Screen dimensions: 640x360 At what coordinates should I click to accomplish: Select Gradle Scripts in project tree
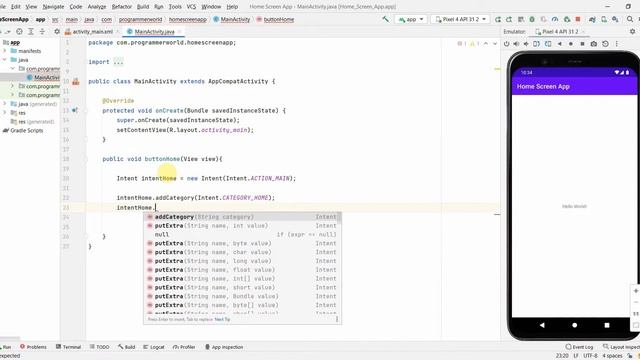(x=23, y=131)
